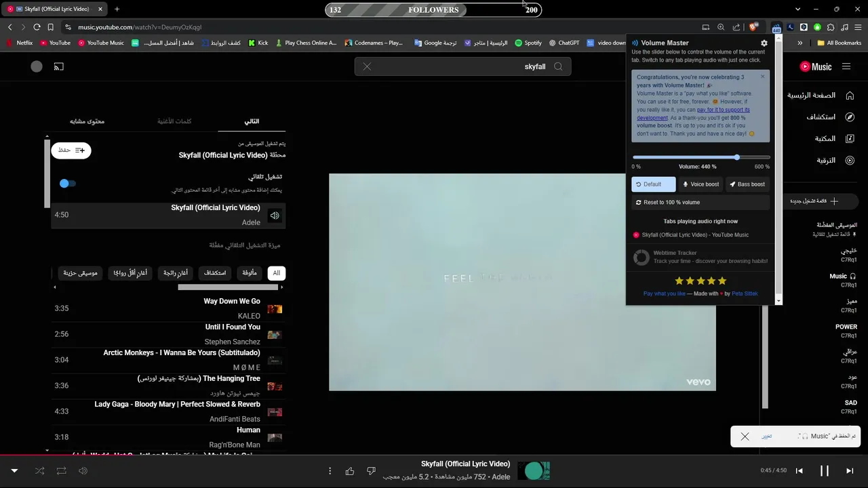
Task: Play Way Down We Go by KALEO
Action: coord(169,308)
